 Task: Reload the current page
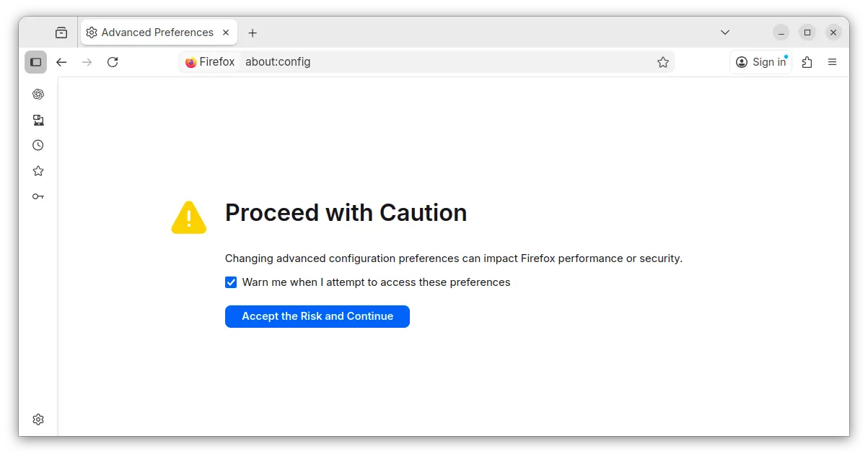(x=113, y=62)
